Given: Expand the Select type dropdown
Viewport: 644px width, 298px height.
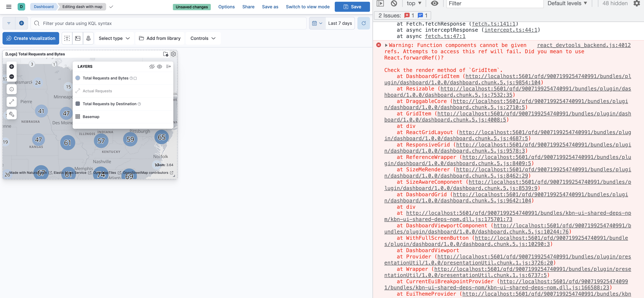Looking at the screenshot, I should click(x=114, y=38).
